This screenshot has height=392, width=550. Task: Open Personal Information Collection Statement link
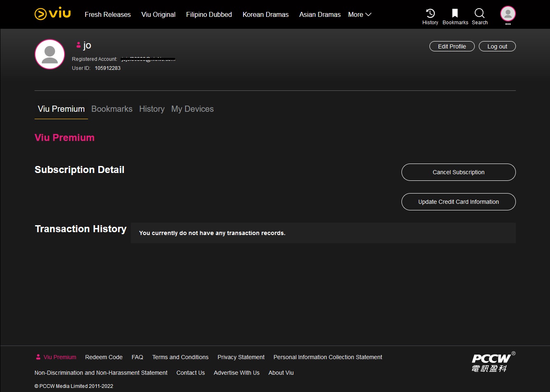(x=328, y=357)
